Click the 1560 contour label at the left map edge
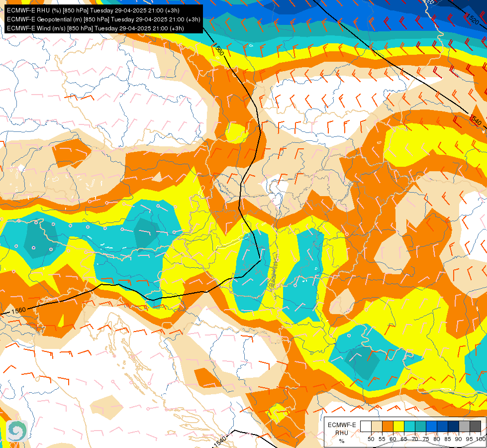 tap(18, 310)
